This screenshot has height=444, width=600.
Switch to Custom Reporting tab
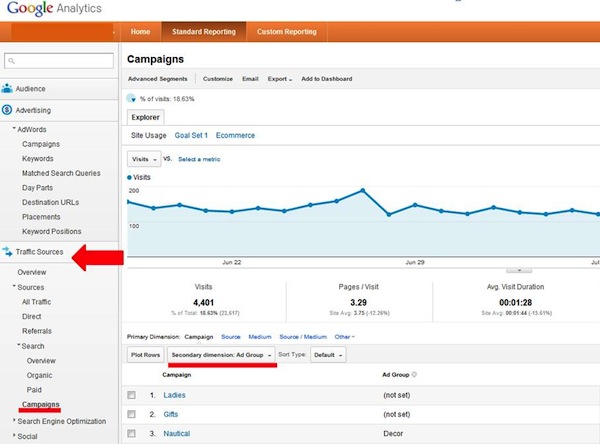[287, 32]
